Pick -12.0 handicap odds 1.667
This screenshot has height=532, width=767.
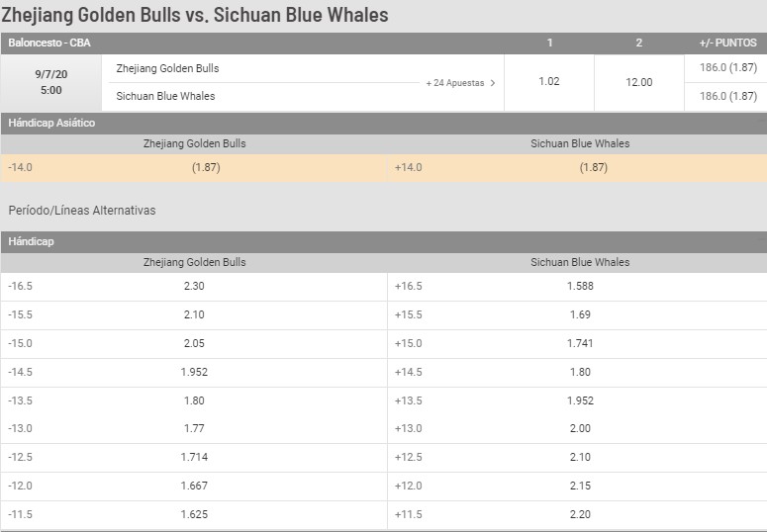click(194, 487)
